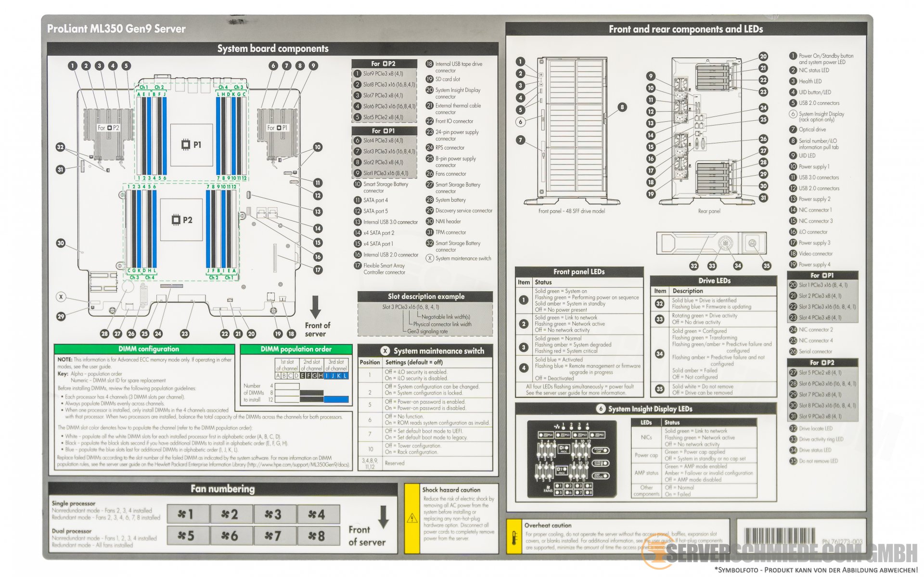The height and width of the screenshot is (577, 924).
Task: Click the System Insight Display panel diagram
Action: [x=572, y=459]
